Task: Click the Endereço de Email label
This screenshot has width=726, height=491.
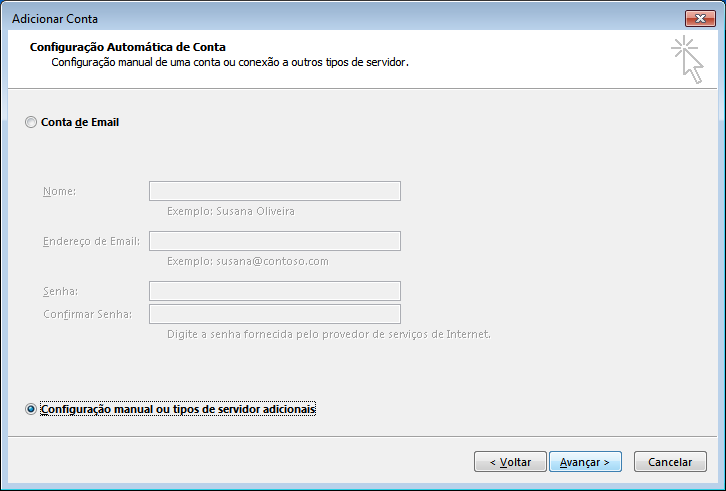Action: point(91,241)
